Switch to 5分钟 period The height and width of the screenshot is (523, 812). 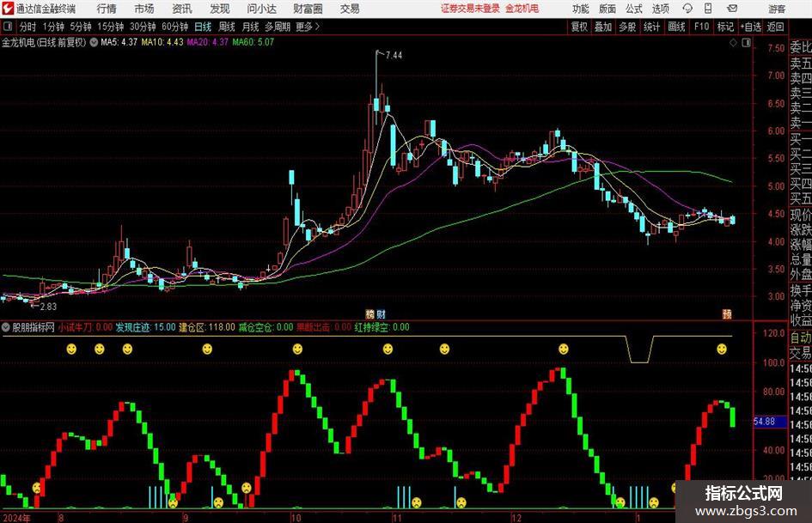click(x=80, y=27)
